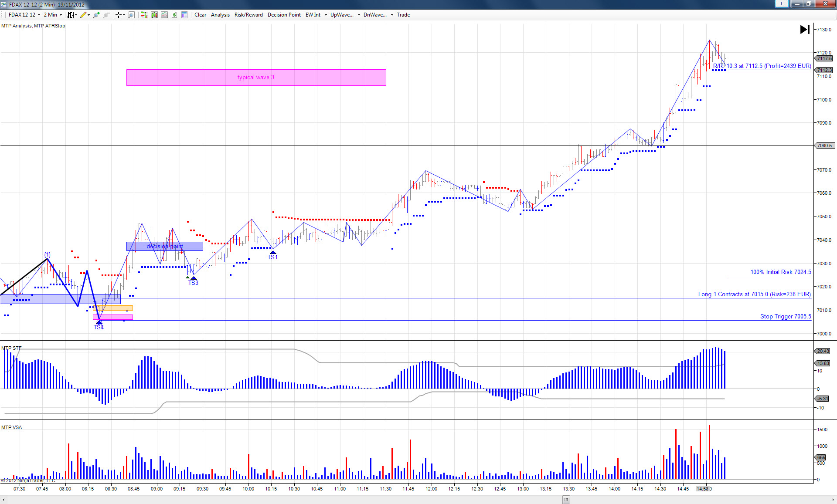Viewport: 837px width, 504px height.
Task: Open the 2 Min interval dropdown
Action: click(53, 15)
